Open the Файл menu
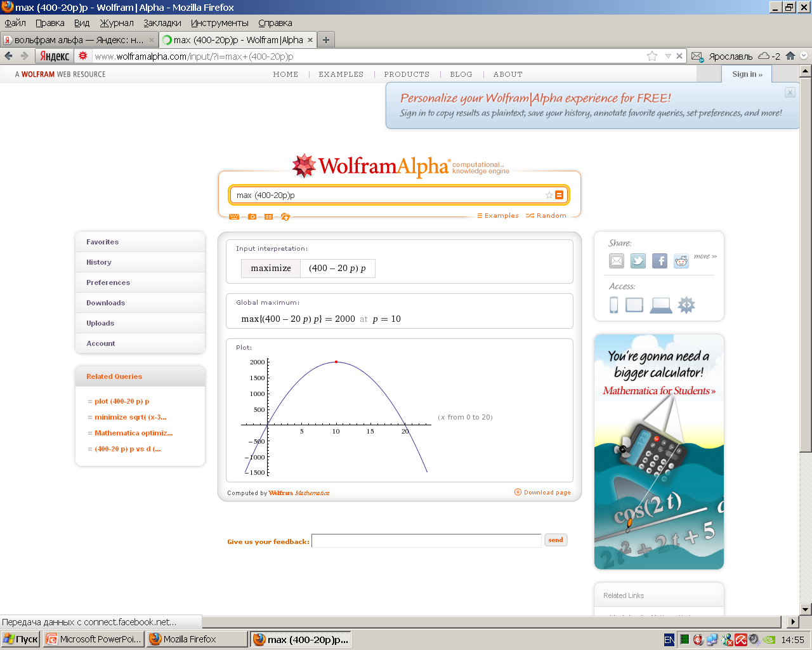 click(15, 23)
